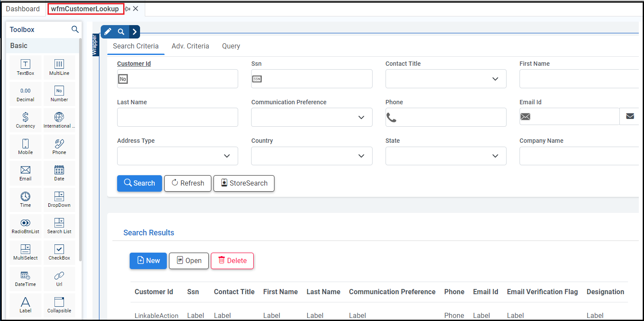The height and width of the screenshot is (321, 644).
Task: Select the Date control in Toolbox
Action: (59, 173)
